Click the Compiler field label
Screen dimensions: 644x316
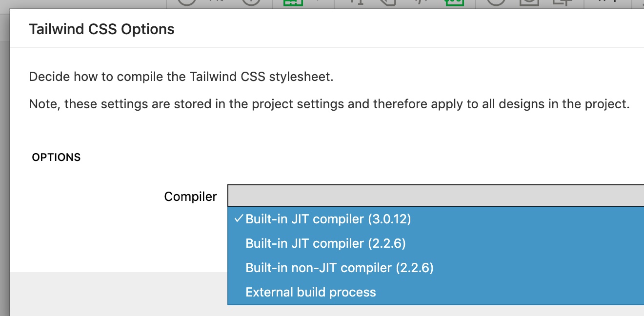click(190, 197)
